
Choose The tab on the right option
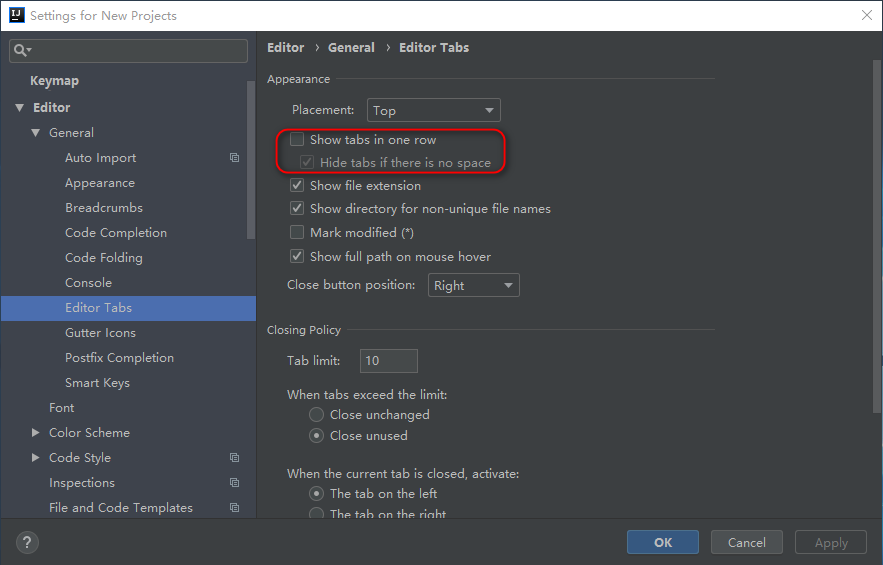point(316,513)
